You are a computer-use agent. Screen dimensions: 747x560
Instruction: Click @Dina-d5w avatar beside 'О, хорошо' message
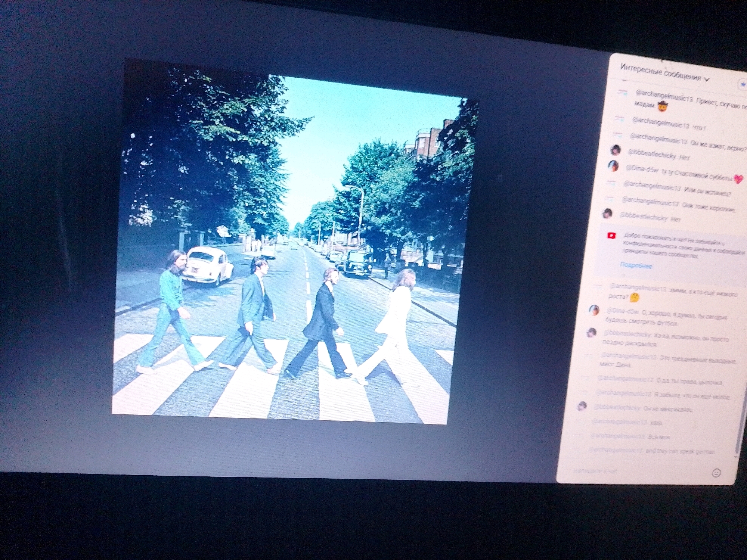tap(594, 310)
